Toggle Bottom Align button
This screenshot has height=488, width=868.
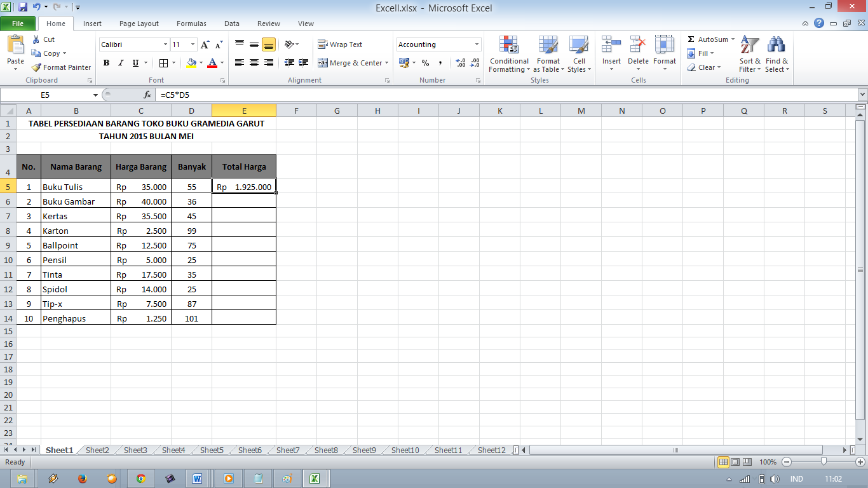pyautogui.click(x=268, y=44)
